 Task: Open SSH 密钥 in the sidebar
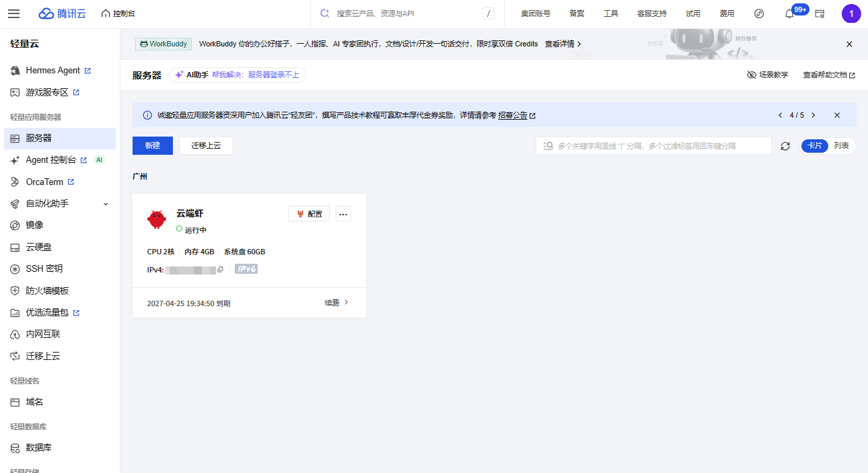pyautogui.click(x=60, y=268)
